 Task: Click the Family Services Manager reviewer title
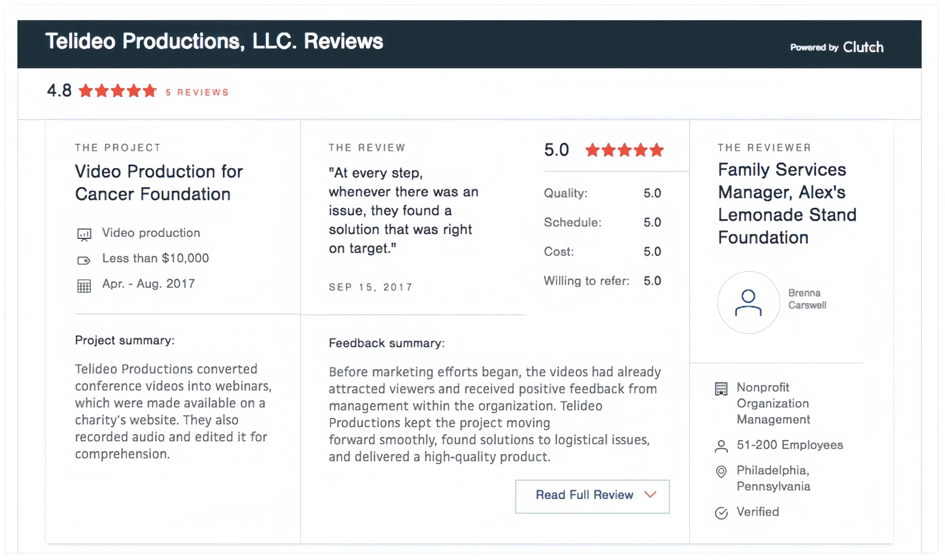coord(787,204)
